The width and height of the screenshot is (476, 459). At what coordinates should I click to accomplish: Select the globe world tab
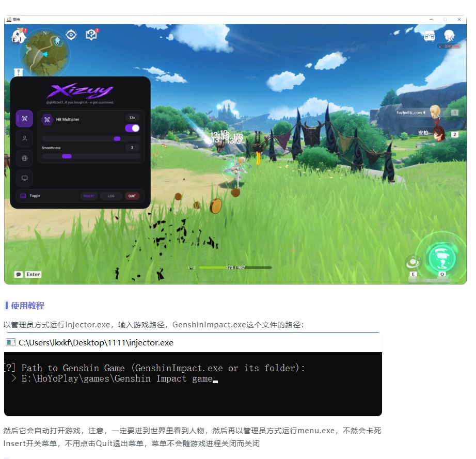(x=25, y=158)
